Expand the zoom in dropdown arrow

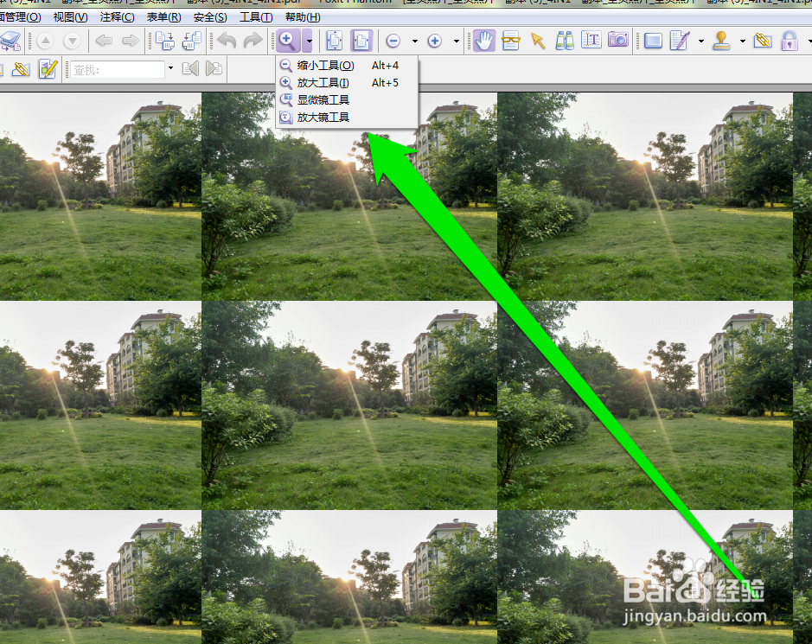(457, 41)
